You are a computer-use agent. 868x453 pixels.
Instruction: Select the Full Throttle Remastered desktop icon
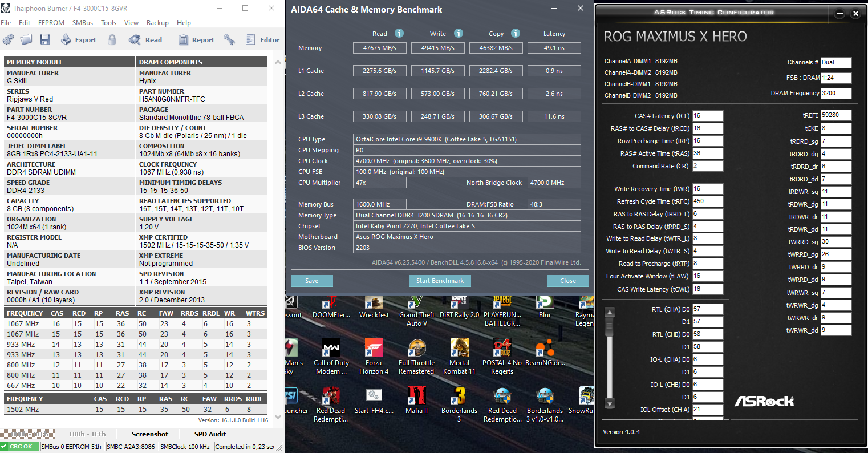pos(416,357)
